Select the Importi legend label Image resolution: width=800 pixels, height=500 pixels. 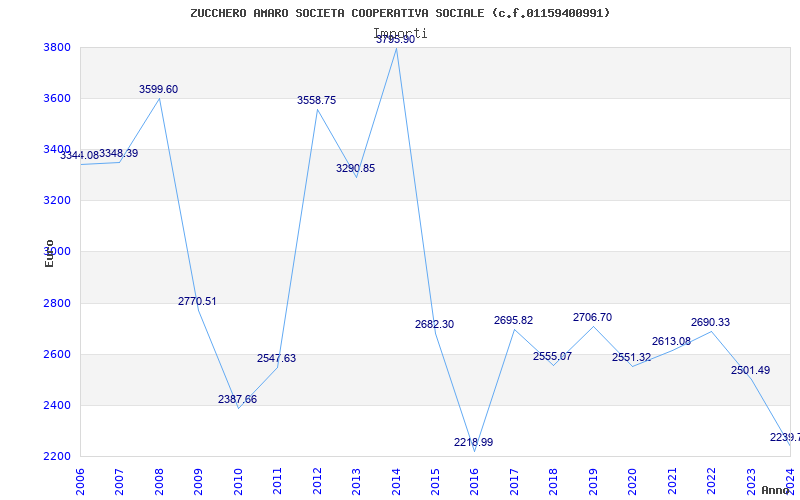click(401, 33)
